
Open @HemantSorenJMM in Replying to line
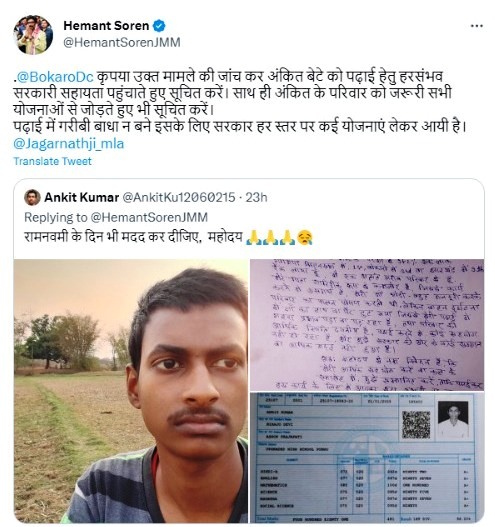(149, 217)
